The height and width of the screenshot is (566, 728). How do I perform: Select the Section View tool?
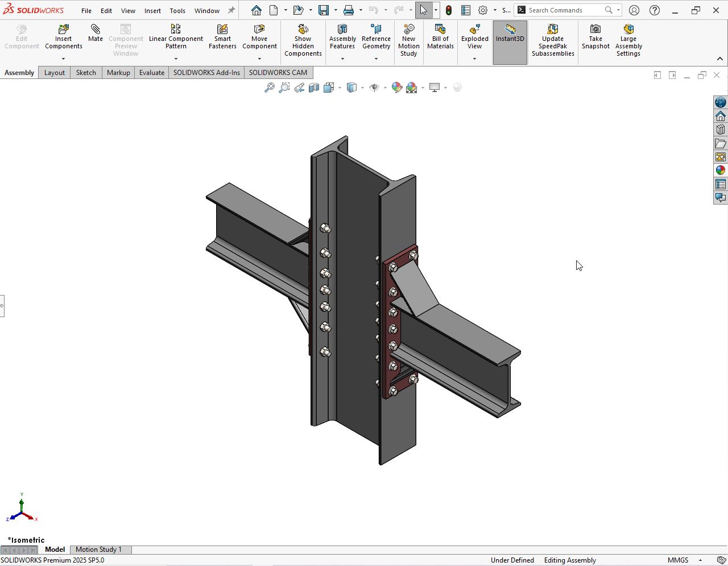tap(314, 88)
